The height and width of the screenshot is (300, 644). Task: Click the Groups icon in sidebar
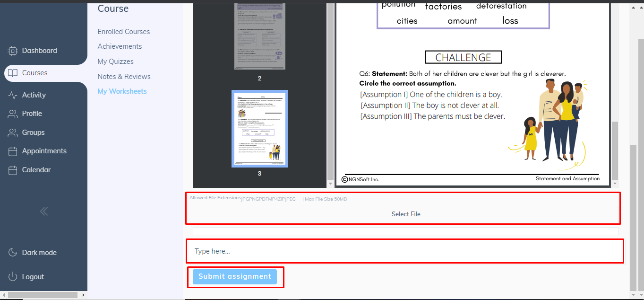coord(13,132)
